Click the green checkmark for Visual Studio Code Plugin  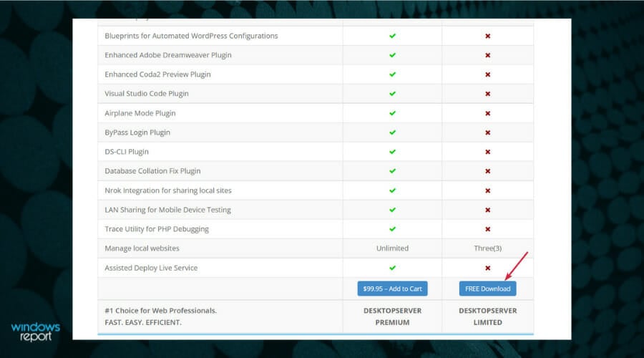tap(393, 94)
